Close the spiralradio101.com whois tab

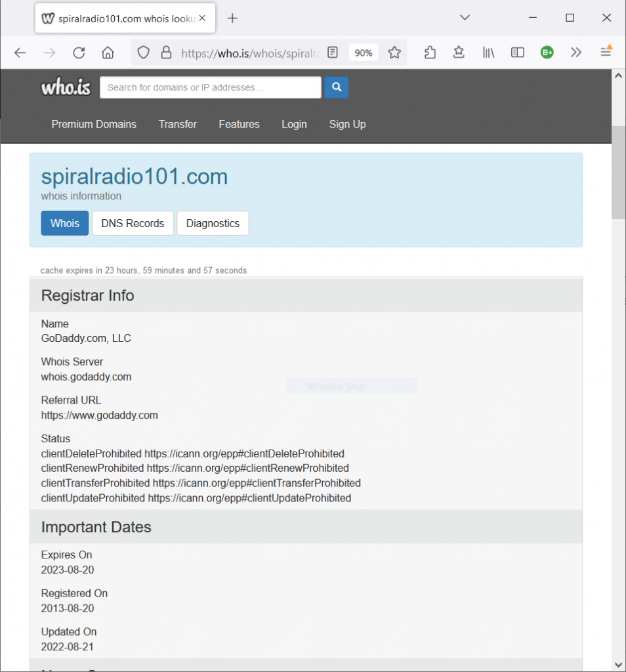click(x=202, y=18)
